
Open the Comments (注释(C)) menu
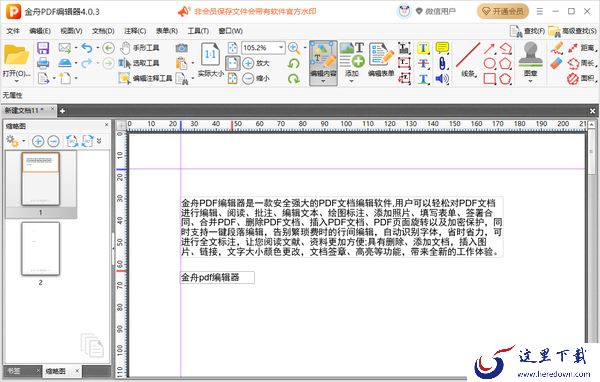[135, 31]
